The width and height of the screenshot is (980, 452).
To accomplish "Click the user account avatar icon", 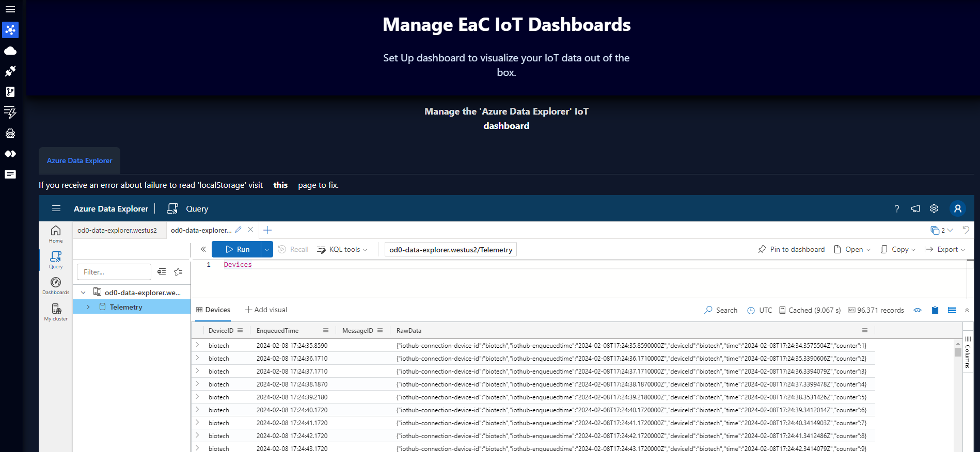I will [x=958, y=208].
